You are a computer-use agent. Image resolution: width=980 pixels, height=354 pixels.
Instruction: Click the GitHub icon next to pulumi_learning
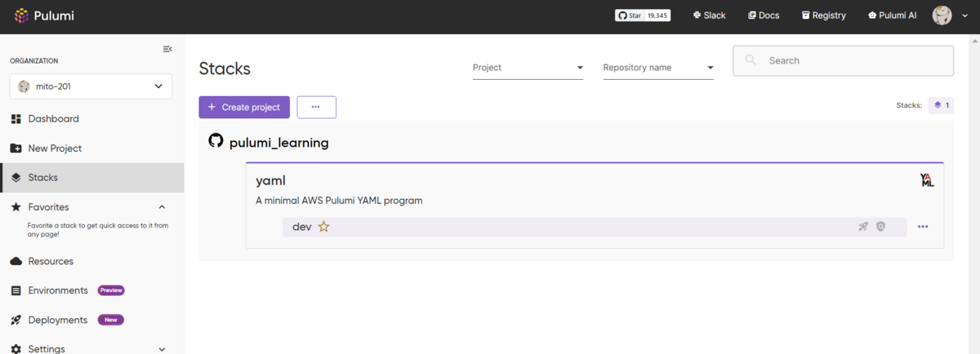(216, 141)
